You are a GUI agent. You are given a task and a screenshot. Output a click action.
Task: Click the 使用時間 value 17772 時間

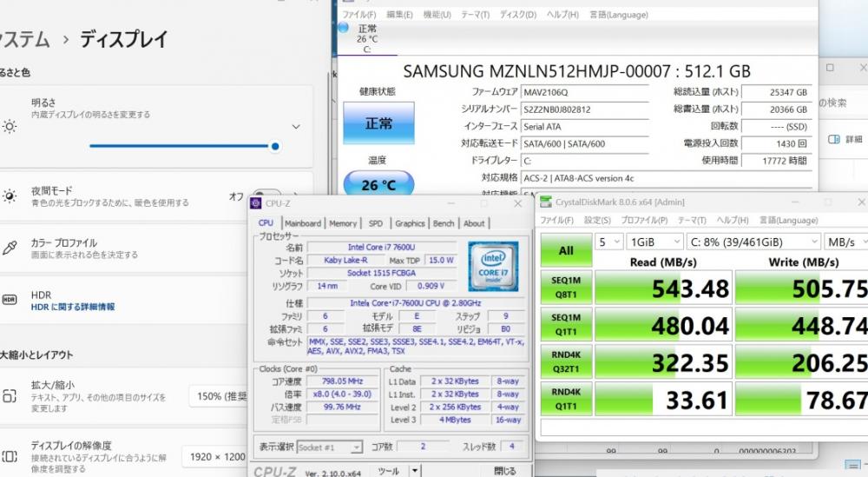point(777,161)
